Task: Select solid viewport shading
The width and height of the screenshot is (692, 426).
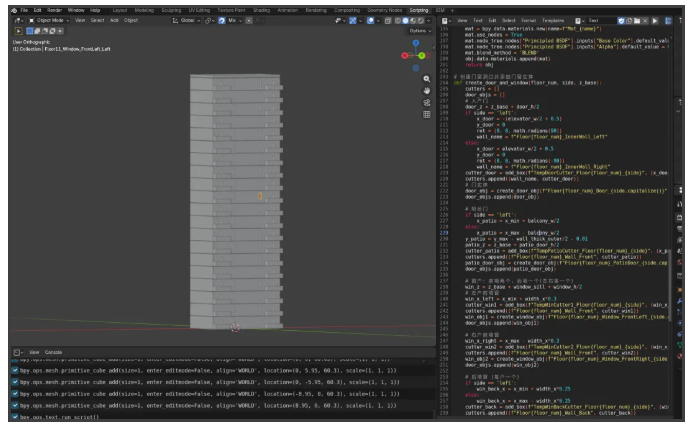Action: coord(405,21)
